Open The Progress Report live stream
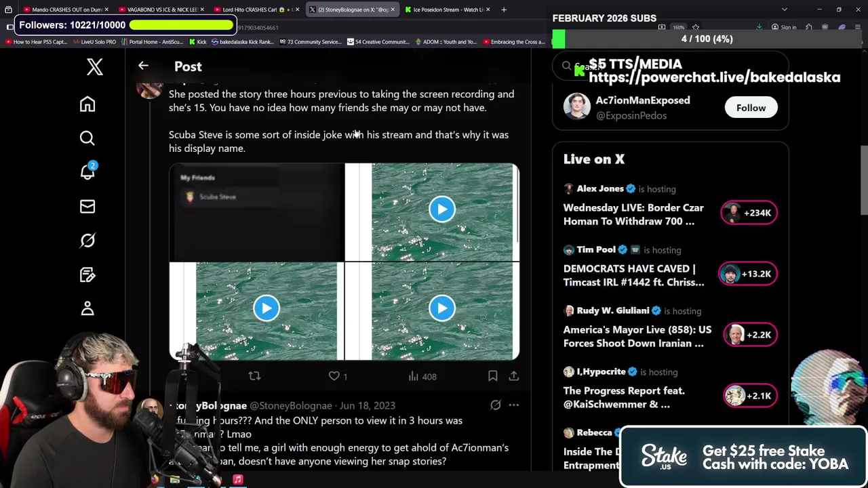The image size is (868, 488). (623, 397)
